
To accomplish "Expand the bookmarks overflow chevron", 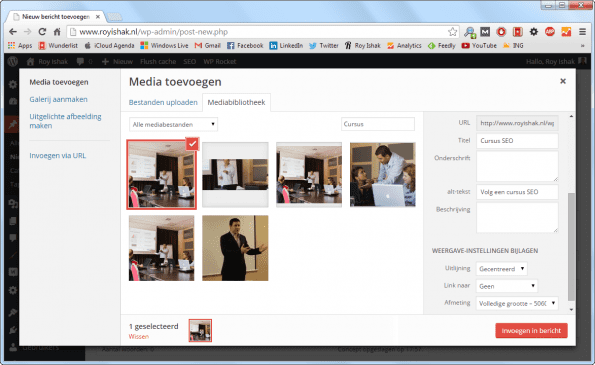I will 582,46.
